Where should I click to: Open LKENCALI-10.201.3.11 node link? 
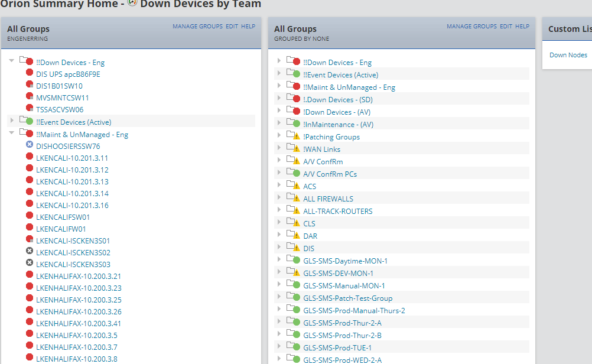(72, 158)
